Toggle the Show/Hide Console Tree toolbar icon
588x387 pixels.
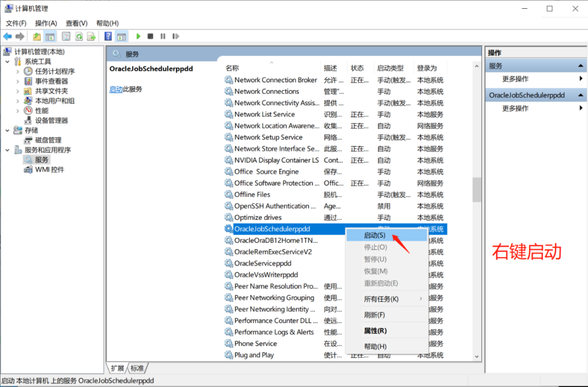tap(50, 37)
